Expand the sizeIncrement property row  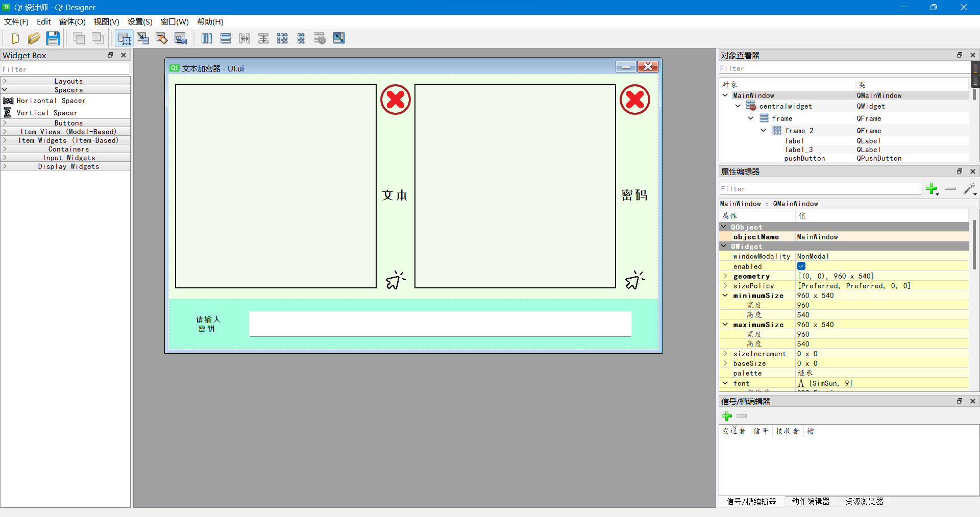point(726,354)
